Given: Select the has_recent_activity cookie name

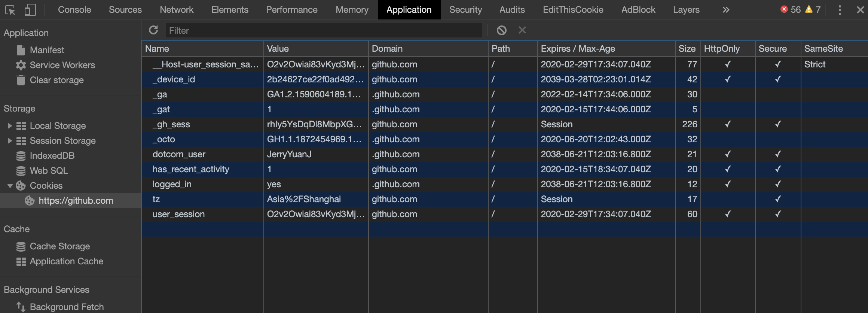Looking at the screenshot, I should (x=191, y=169).
